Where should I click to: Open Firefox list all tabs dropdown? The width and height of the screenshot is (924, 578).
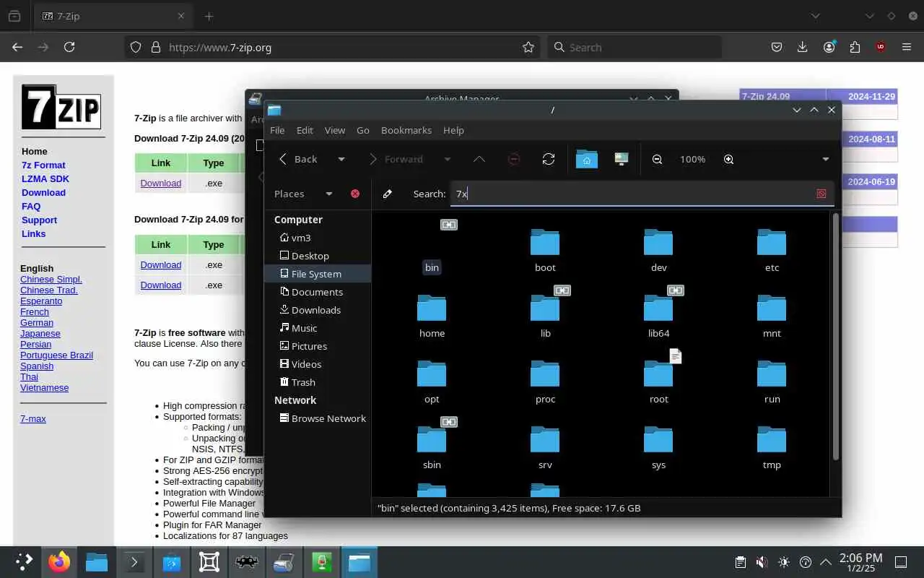(815, 16)
